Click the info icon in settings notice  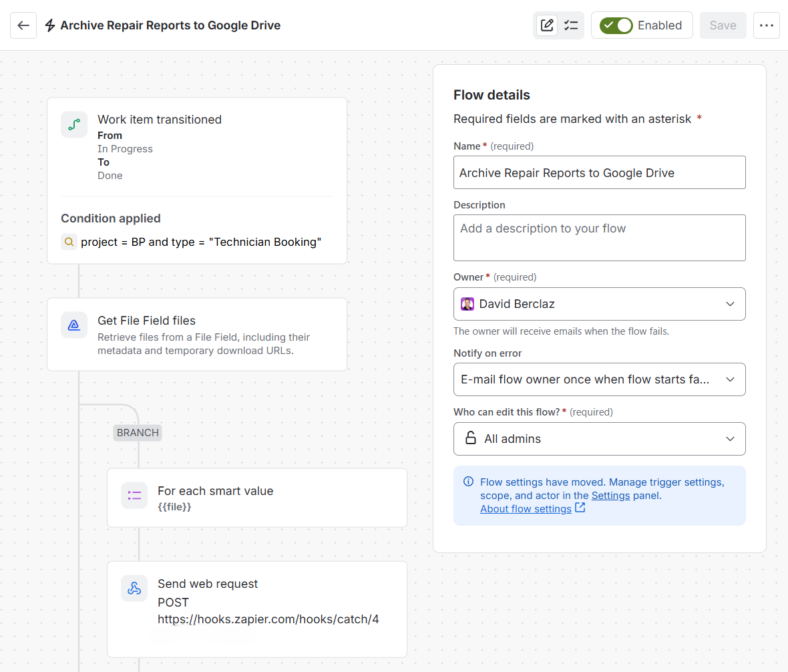[468, 482]
